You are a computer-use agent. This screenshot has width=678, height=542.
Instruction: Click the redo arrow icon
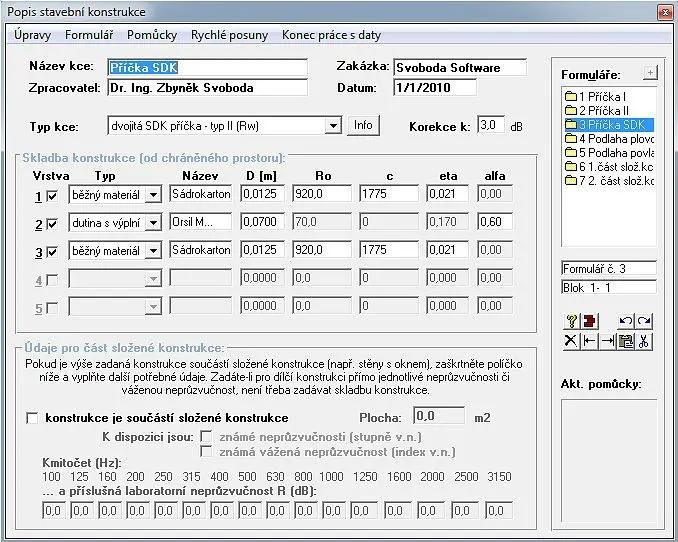pyautogui.click(x=643, y=322)
